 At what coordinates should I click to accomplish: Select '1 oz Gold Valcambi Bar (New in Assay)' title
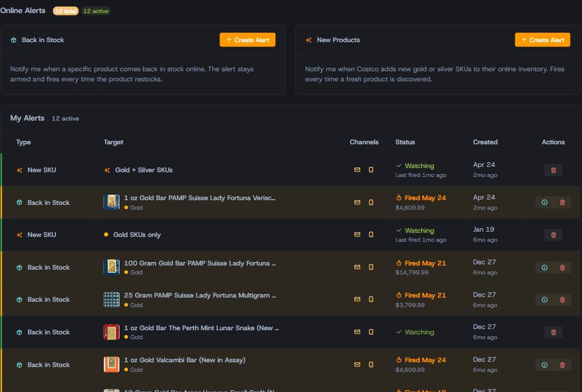tap(184, 360)
